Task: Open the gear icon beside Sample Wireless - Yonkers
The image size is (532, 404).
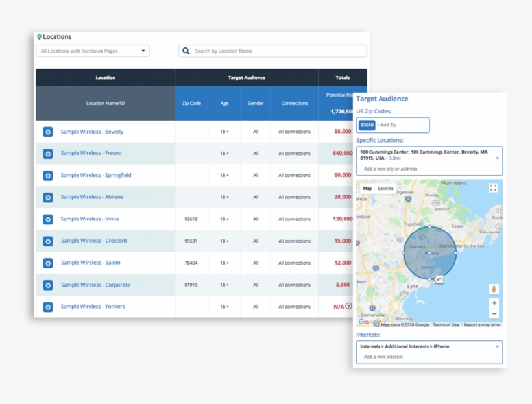Action: coord(47,307)
